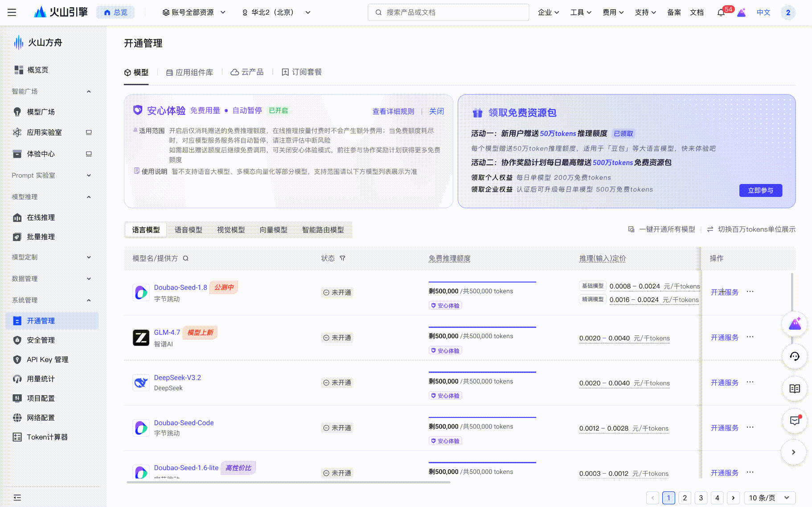Open the documentation book floating icon

pyautogui.click(x=795, y=388)
